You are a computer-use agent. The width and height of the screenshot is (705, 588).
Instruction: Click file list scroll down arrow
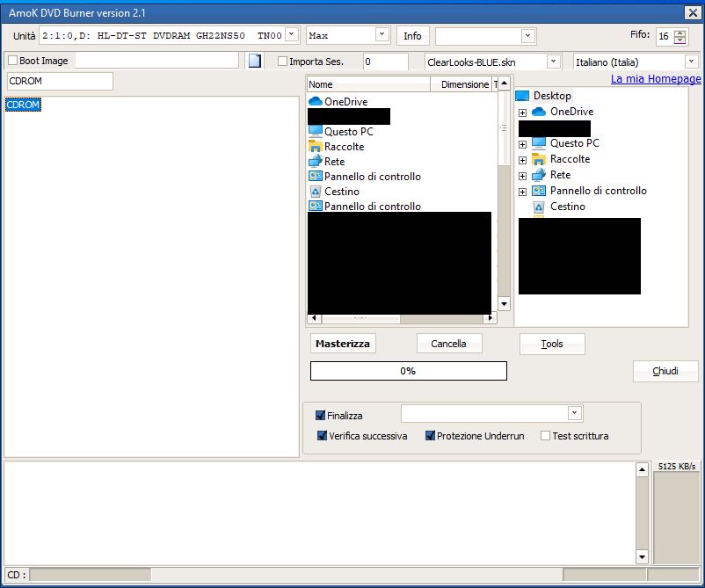pos(504,304)
